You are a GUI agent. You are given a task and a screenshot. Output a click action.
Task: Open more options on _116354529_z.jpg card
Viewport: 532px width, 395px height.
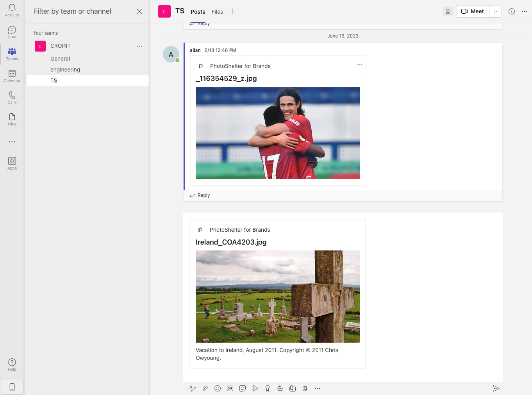tap(360, 65)
